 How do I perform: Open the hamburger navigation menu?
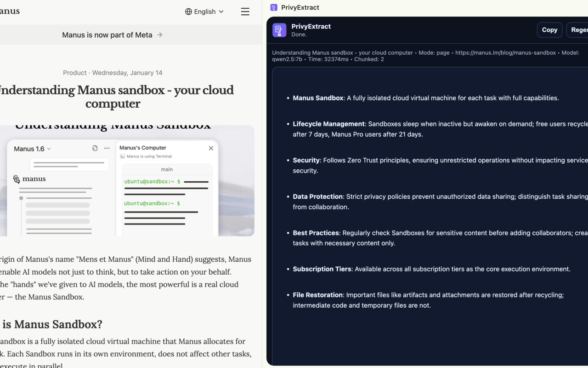click(245, 11)
